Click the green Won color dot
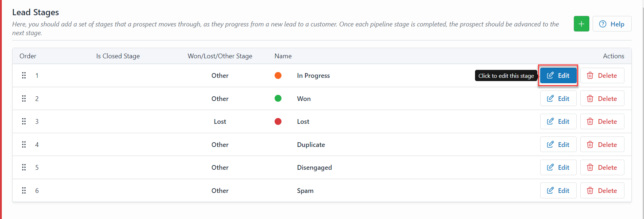The height and width of the screenshot is (219, 644). tap(278, 98)
